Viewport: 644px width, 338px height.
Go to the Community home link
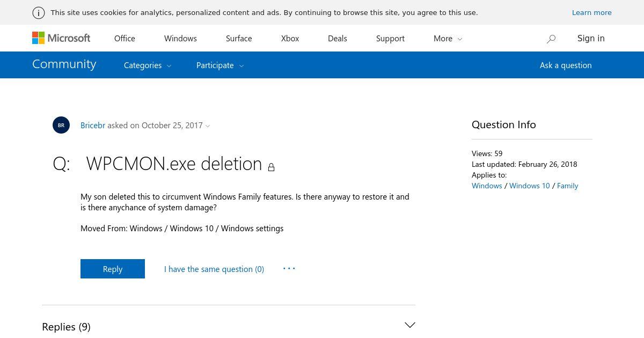click(64, 64)
